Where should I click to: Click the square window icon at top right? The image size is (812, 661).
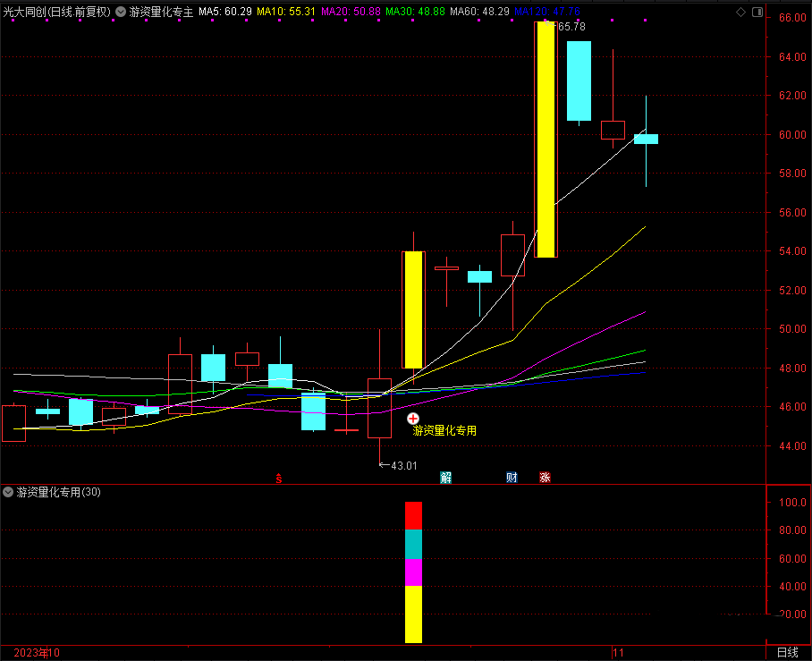tap(757, 12)
